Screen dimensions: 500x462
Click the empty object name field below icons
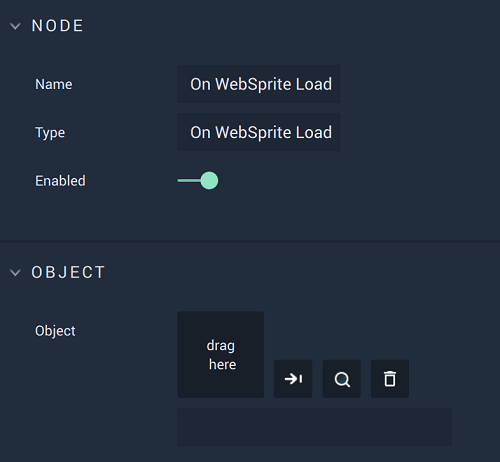point(315,427)
